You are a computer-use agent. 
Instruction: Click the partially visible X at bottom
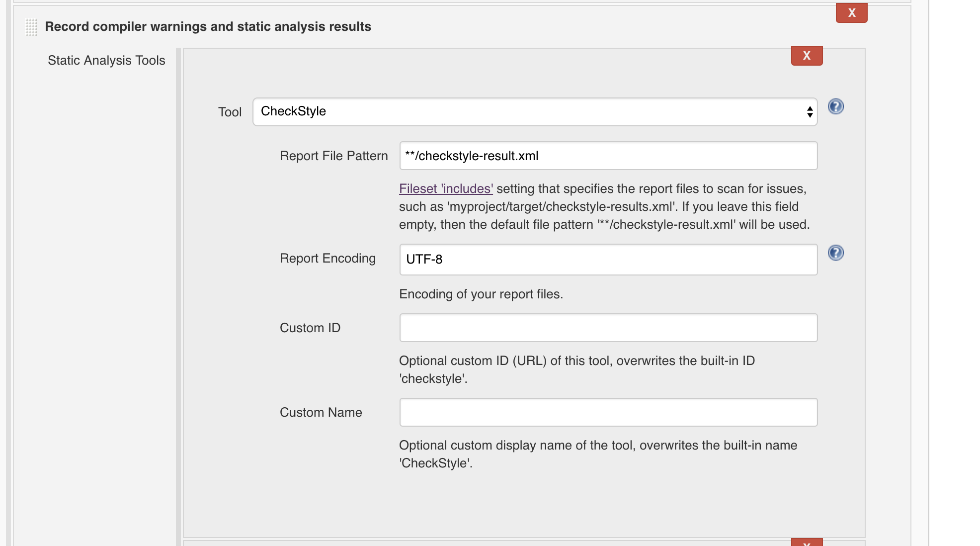tap(807, 543)
